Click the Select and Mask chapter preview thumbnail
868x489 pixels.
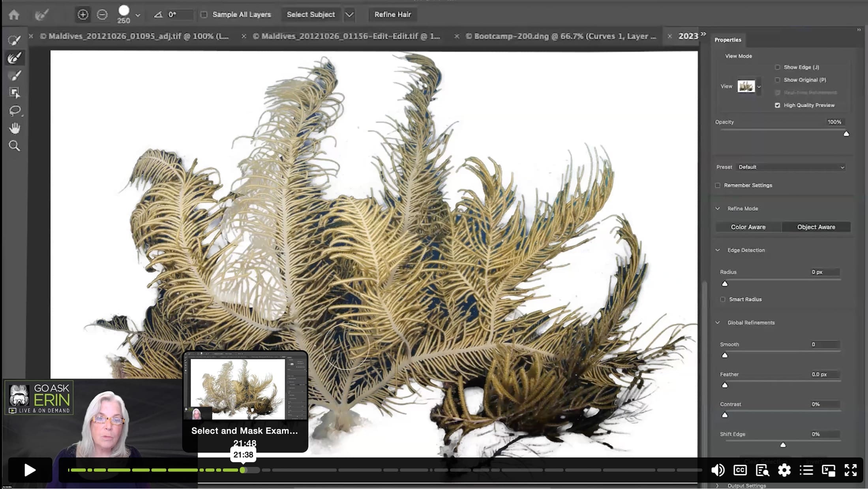pyautogui.click(x=245, y=386)
